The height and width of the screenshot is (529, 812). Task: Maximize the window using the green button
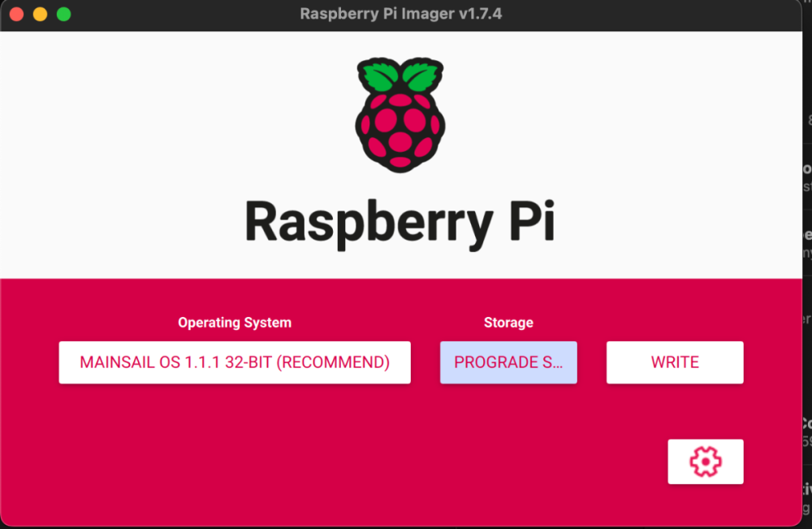pos(63,14)
